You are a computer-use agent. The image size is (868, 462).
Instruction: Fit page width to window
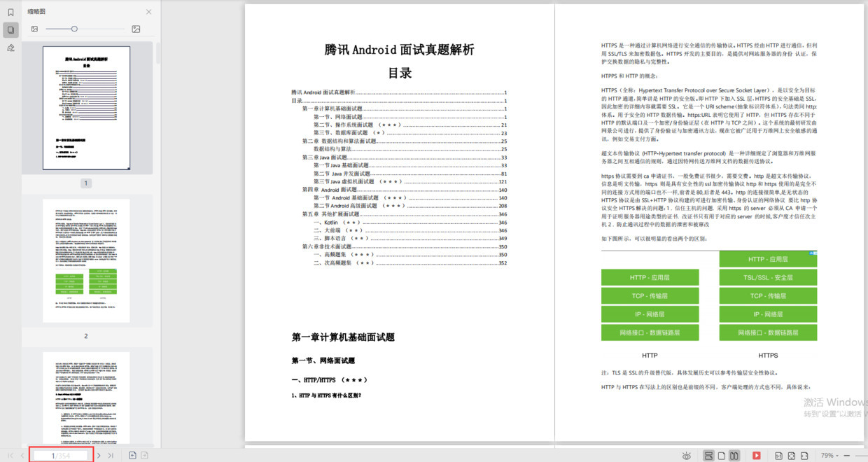tap(805, 456)
